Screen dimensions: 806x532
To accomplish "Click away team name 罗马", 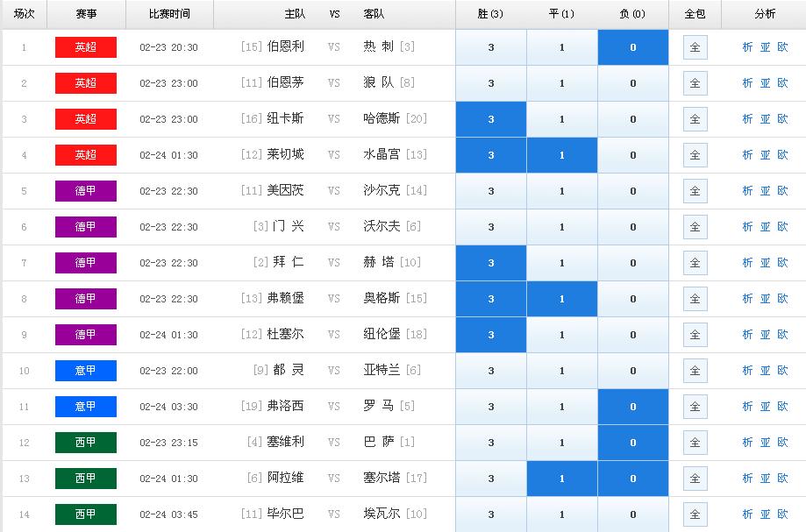I will point(378,406).
